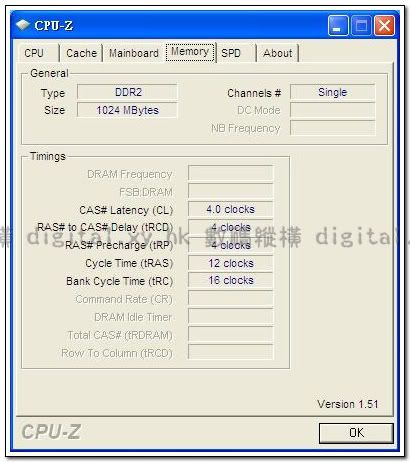Open the About tab

pyautogui.click(x=278, y=53)
